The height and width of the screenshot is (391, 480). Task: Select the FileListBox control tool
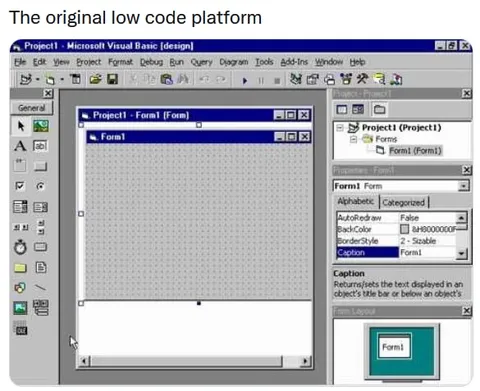(x=41, y=267)
